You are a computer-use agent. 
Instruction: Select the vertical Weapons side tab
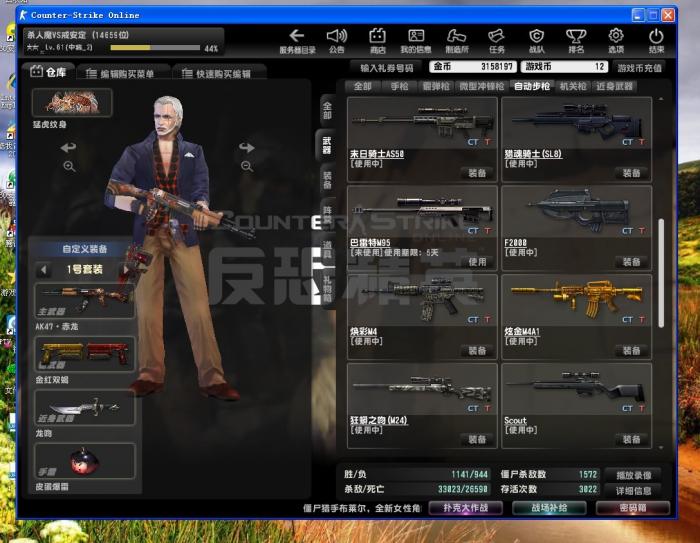click(327, 146)
